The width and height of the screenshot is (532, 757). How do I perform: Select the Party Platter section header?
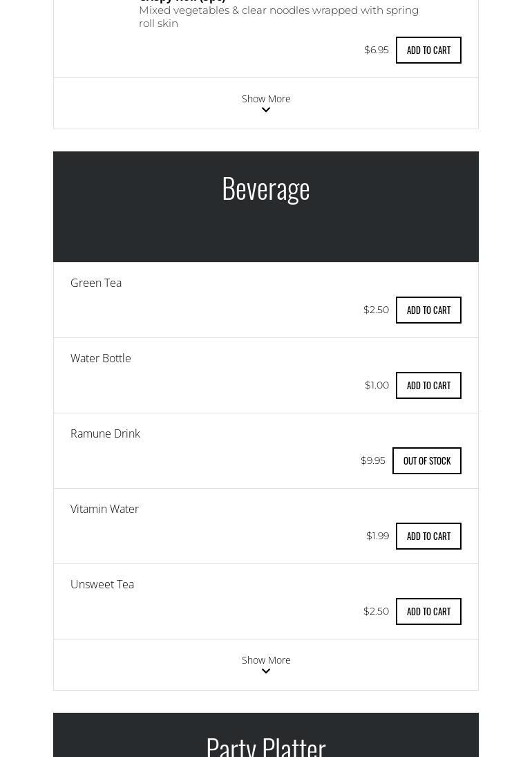coord(266,735)
